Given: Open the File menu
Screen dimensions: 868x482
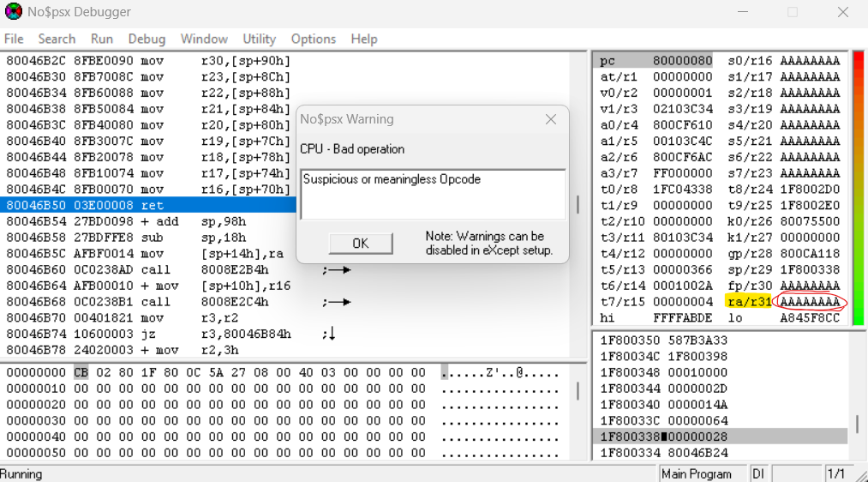Looking at the screenshot, I should pos(14,39).
